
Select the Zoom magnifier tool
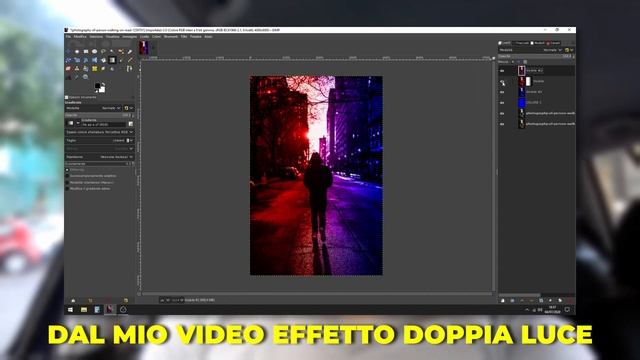tap(85, 77)
